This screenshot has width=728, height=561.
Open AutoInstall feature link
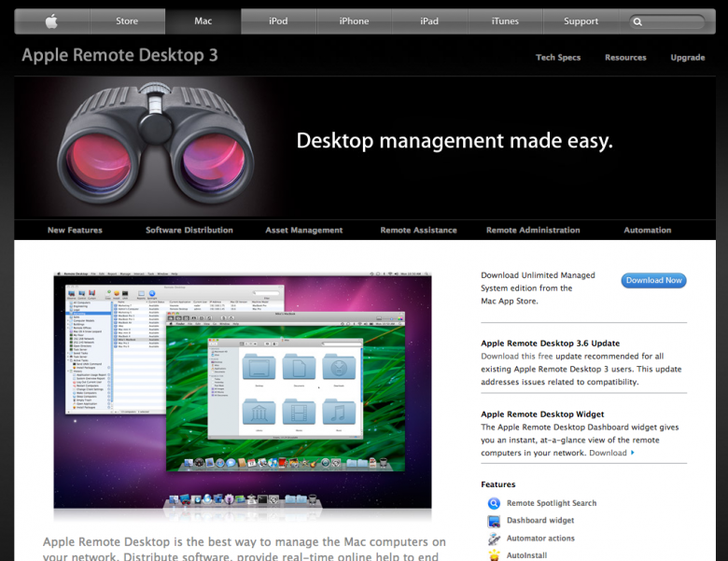click(x=526, y=555)
